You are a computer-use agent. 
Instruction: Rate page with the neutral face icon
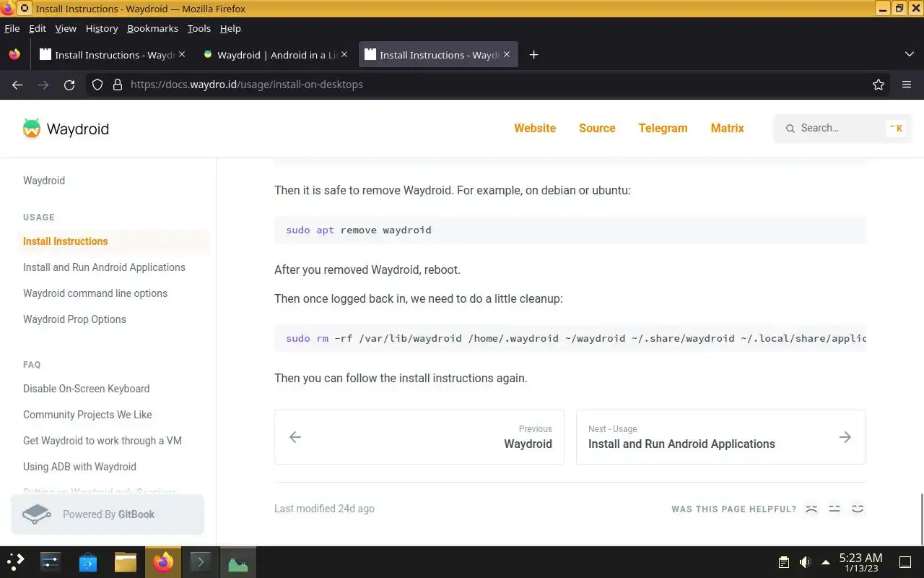coord(834,509)
